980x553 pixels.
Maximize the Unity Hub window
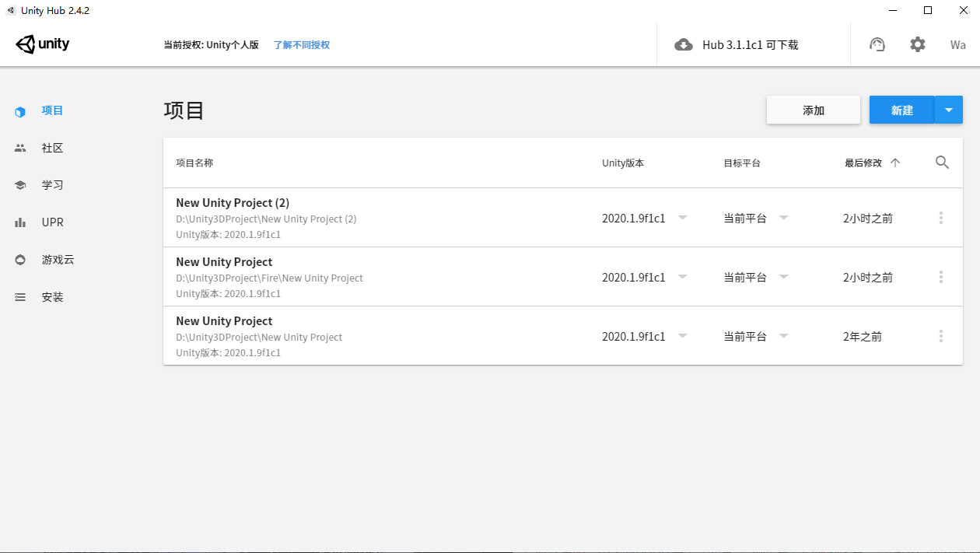pyautogui.click(x=928, y=10)
